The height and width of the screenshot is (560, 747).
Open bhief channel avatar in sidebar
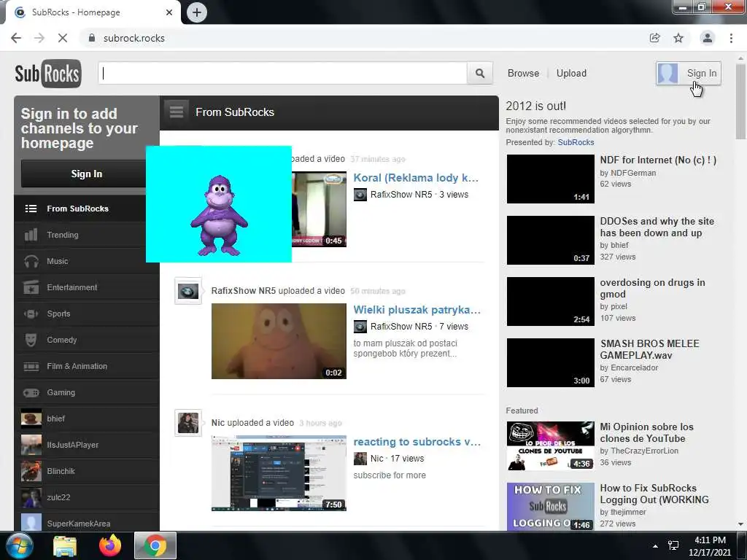point(31,419)
